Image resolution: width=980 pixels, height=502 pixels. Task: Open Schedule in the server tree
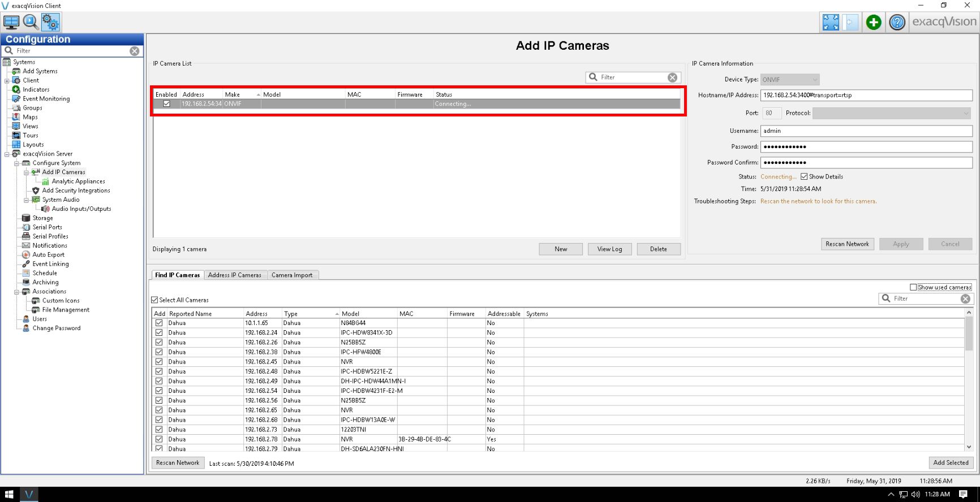coord(44,273)
